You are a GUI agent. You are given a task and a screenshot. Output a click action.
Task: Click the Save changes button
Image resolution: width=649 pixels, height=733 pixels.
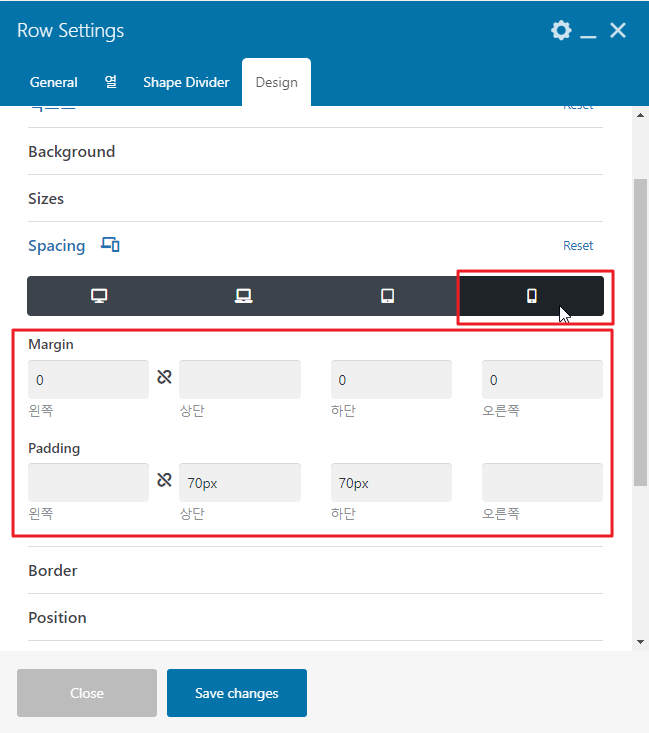tap(237, 693)
